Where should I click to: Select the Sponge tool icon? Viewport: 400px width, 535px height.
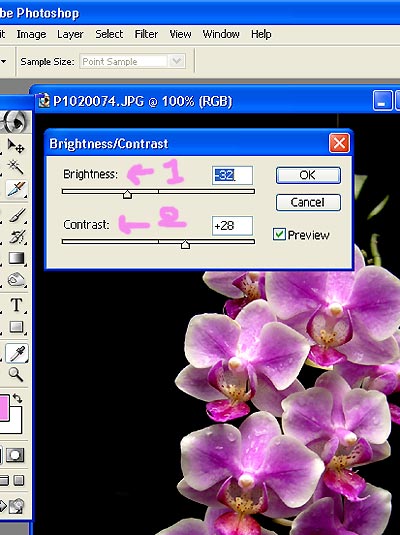[x=16, y=280]
